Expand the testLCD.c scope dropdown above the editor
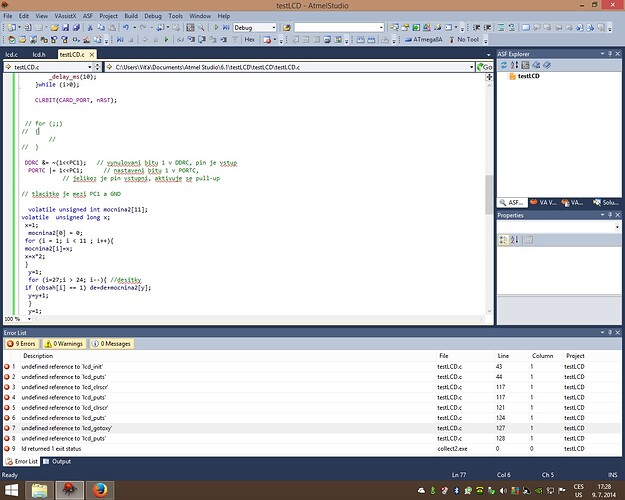 [89, 67]
